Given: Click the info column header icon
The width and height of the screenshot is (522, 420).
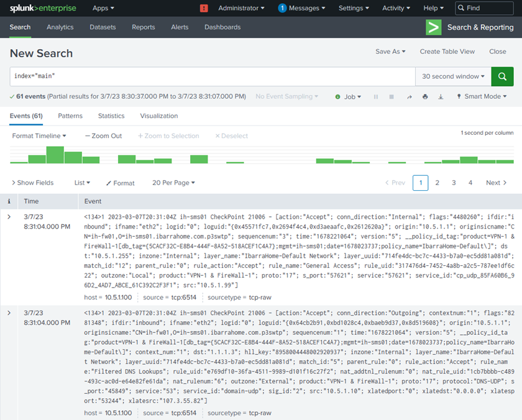Looking at the screenshot, I should click(9, 201).
